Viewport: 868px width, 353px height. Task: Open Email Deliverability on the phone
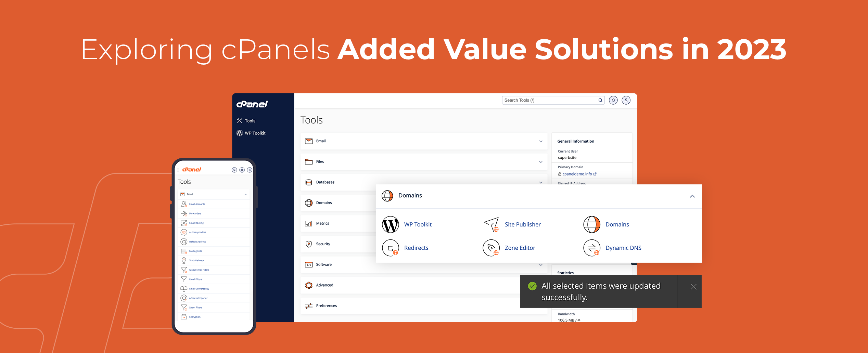(199, 289)
